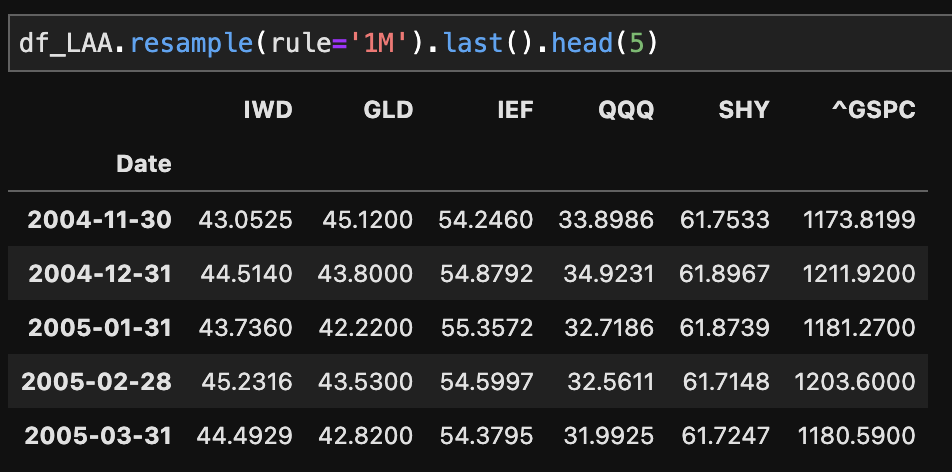Click the GLD value 43.5300

(366, 382)
